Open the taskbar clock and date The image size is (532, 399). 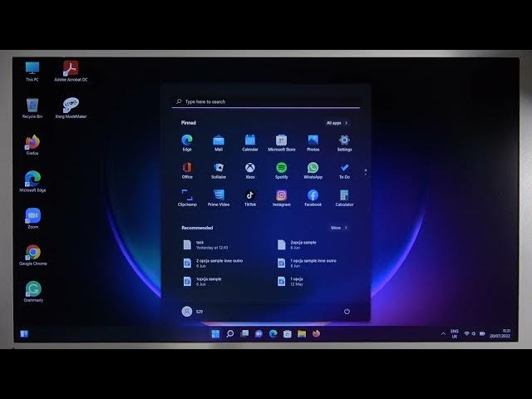point(500,333)
